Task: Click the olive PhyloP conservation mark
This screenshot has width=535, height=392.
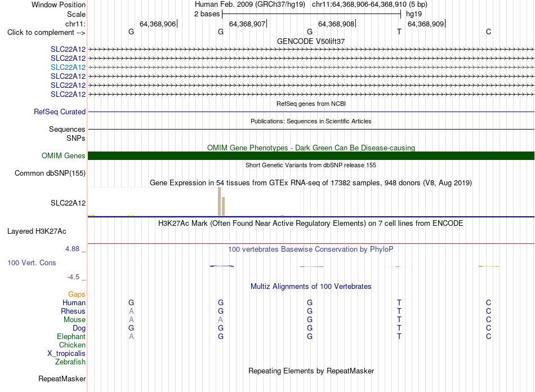Action: [x=489, y=266]
